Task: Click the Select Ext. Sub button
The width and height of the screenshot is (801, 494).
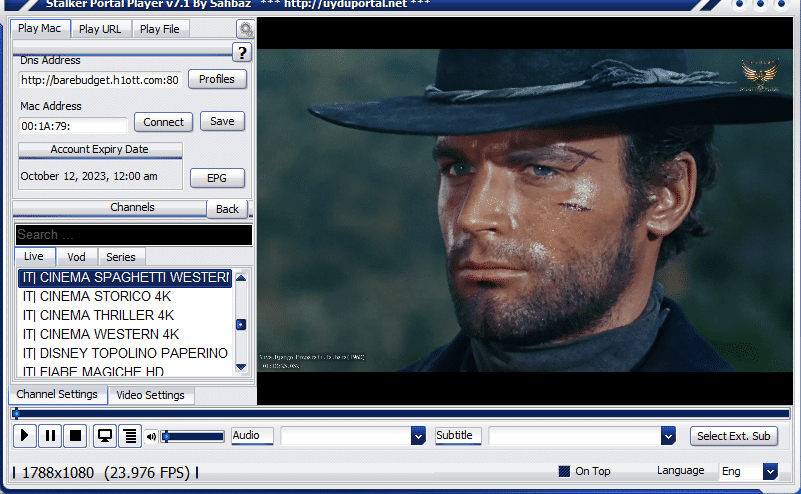Action: coord(734,436)
